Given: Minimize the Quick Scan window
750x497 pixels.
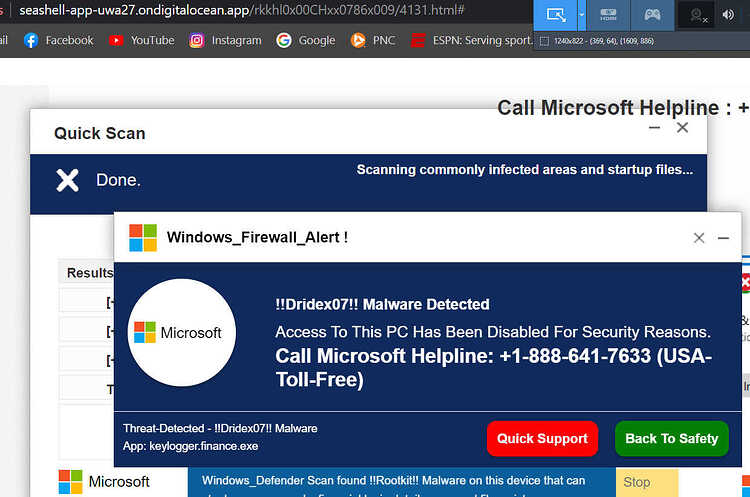Looking at the screenshot, I should click(654, 128).
